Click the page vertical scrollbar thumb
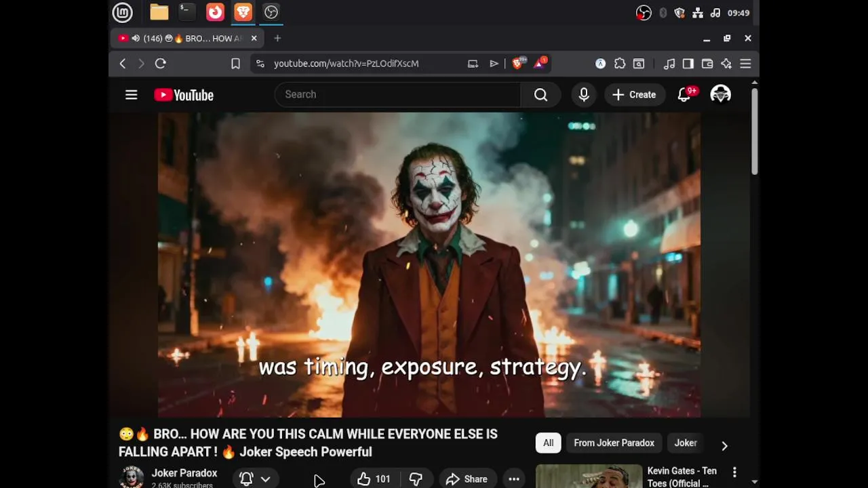This screenshot has height=488, width=868. click(754, 132)
